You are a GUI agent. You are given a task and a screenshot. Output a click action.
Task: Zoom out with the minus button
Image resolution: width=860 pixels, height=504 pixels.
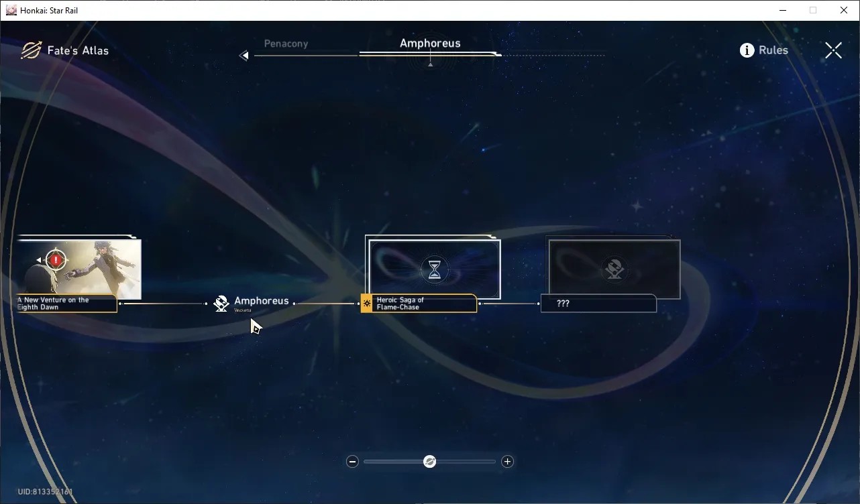coord(352,462)
